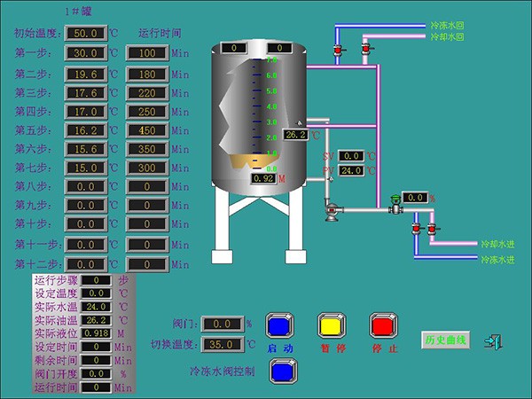Screen dimensions: 532x399
Task: Click the 第五步 run time field 450
Action: (x=147, y=129)
